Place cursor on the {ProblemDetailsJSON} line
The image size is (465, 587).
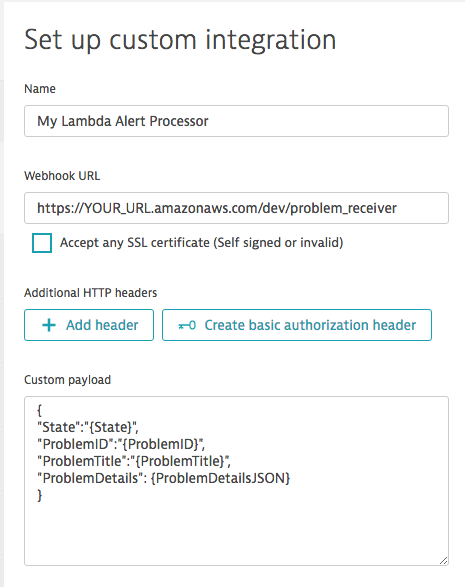pos(164,478)
